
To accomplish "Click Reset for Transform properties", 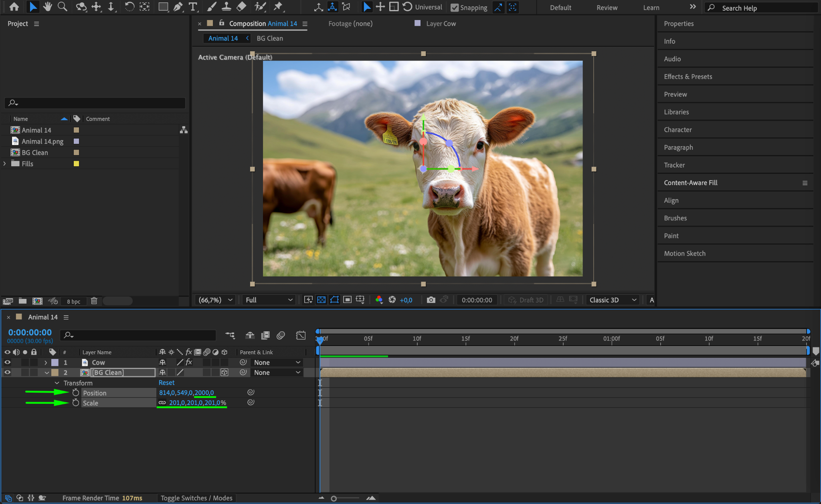I will 166,383.
